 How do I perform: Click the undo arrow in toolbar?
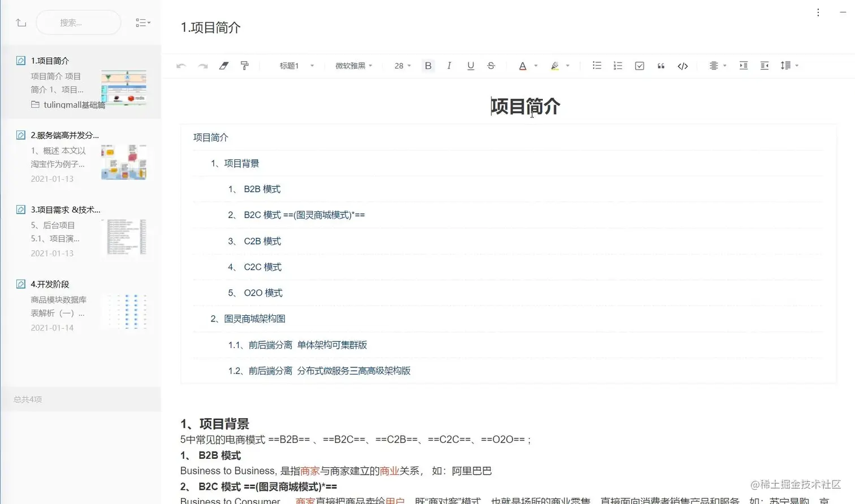pos(181,66)
